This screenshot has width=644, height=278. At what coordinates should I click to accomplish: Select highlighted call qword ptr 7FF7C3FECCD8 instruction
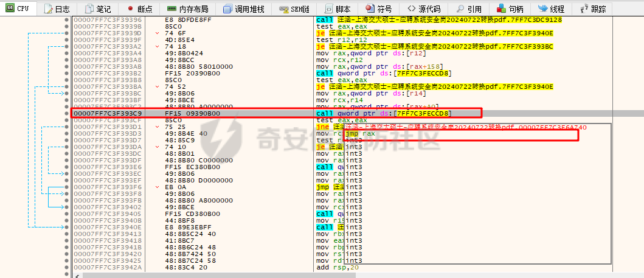[x=384, y=113]
